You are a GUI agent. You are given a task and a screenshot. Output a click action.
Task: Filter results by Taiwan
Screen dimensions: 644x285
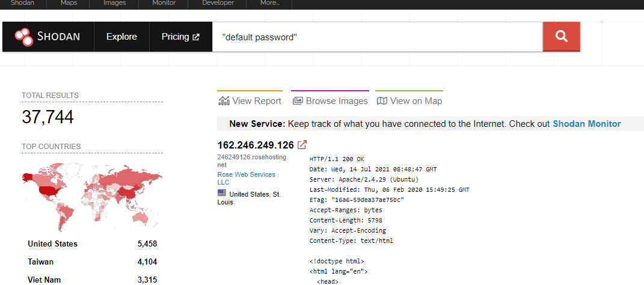click(40, 262)
